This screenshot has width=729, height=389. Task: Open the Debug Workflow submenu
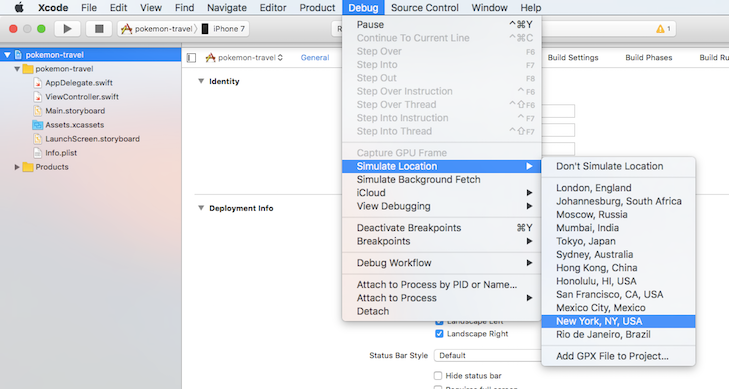coord(441,263)
